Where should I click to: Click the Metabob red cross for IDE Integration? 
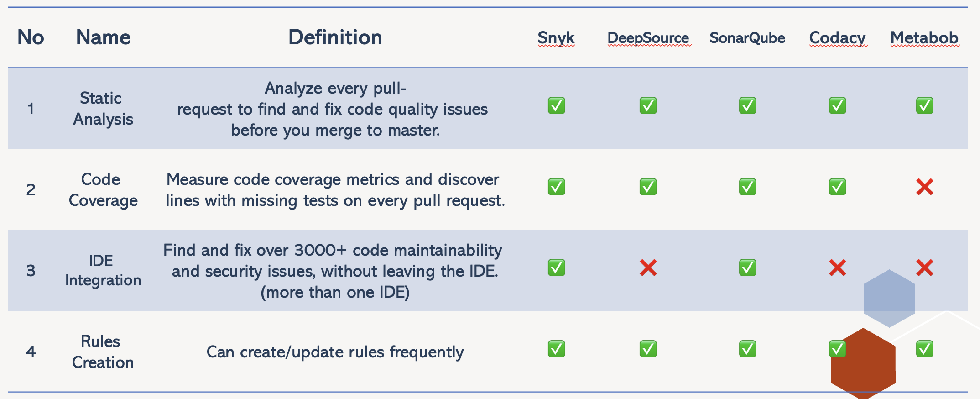pyautogui.click(x=924, y=268)
